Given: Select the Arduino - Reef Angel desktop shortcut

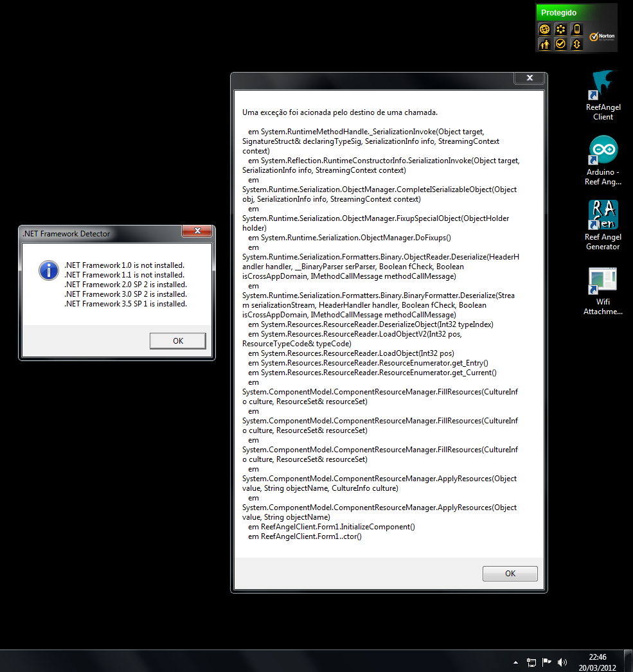Looking at the screenshot, I should point(603,161).
